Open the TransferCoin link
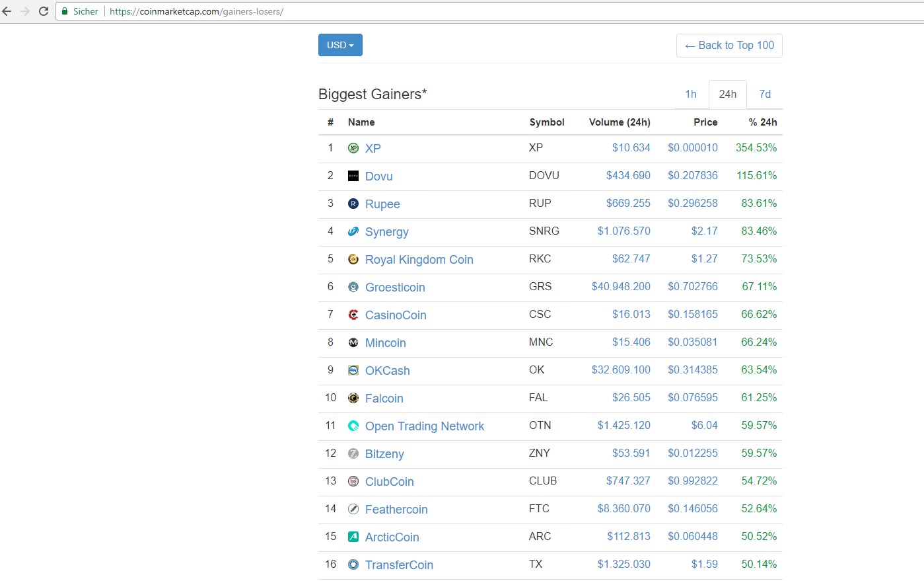Screen dimensions: 924x581 click(x=400, y=564)
